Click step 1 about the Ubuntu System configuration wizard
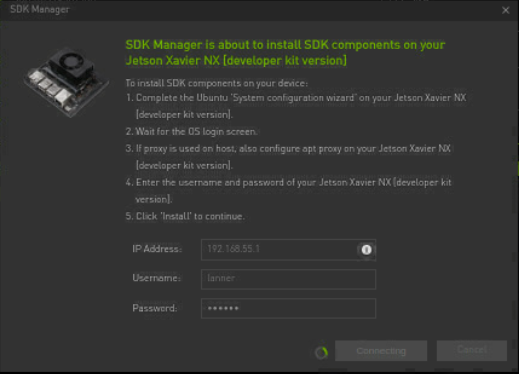Image resolution: width=520 pixels, height=375 pixels. click(296, 106)
